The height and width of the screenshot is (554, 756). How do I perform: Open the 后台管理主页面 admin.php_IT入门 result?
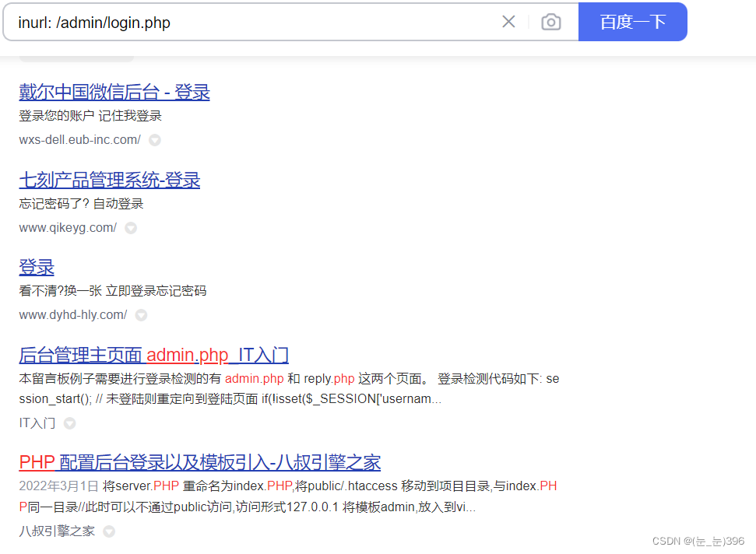154,355
